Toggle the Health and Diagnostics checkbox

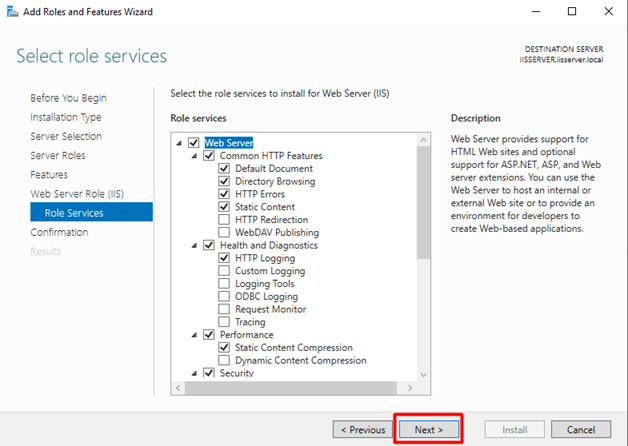click(x=209, y=245)
